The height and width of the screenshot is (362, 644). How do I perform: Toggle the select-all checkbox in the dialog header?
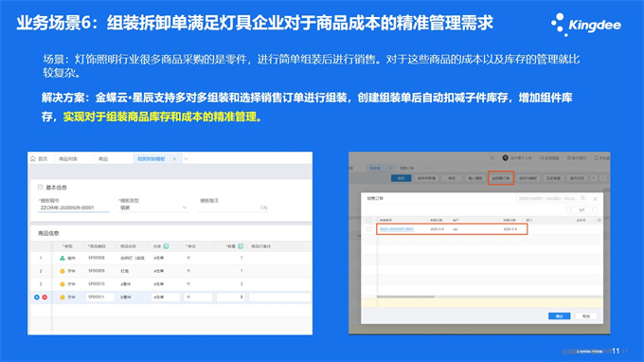[368, 220]
